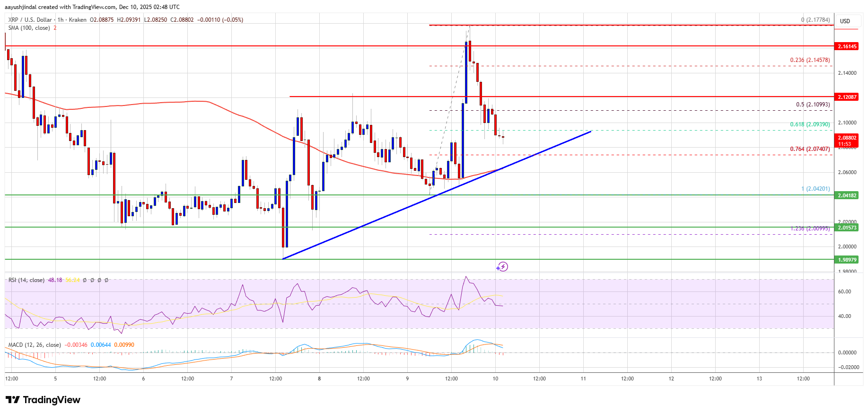868x414 pixels.
Task: Select the MACD (12, 26, close) label
Action: 35,345
